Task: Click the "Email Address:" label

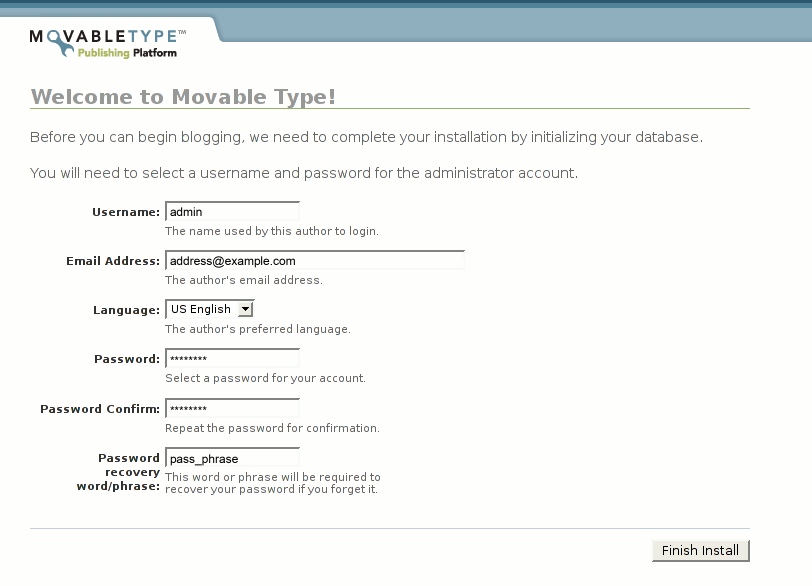Action: pos(113,261)
